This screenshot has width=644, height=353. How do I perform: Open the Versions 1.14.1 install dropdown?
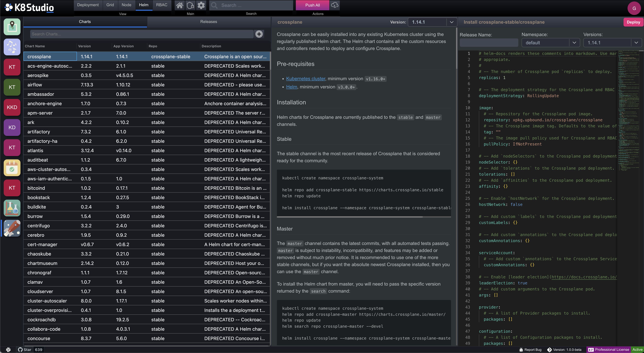point(612,43)
